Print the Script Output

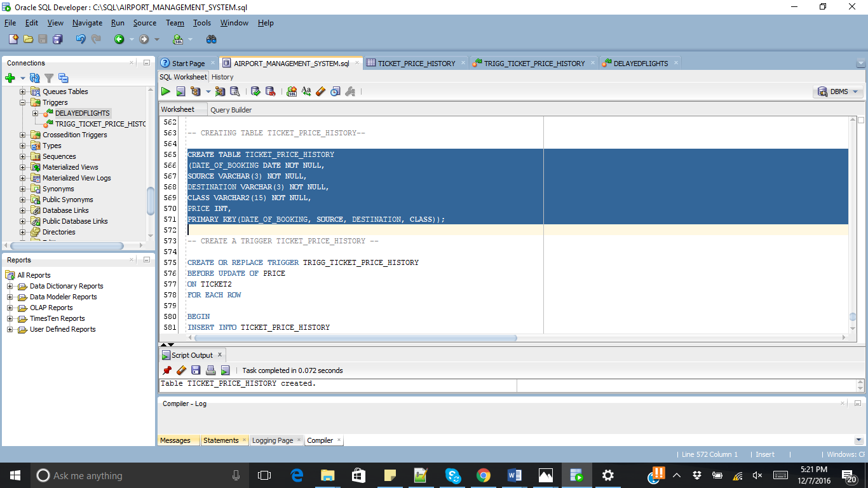click(210, 370)
